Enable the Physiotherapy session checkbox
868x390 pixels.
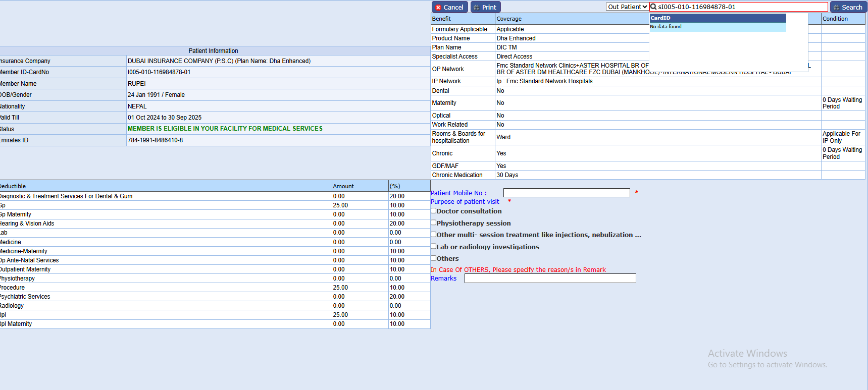click(433, 222)
